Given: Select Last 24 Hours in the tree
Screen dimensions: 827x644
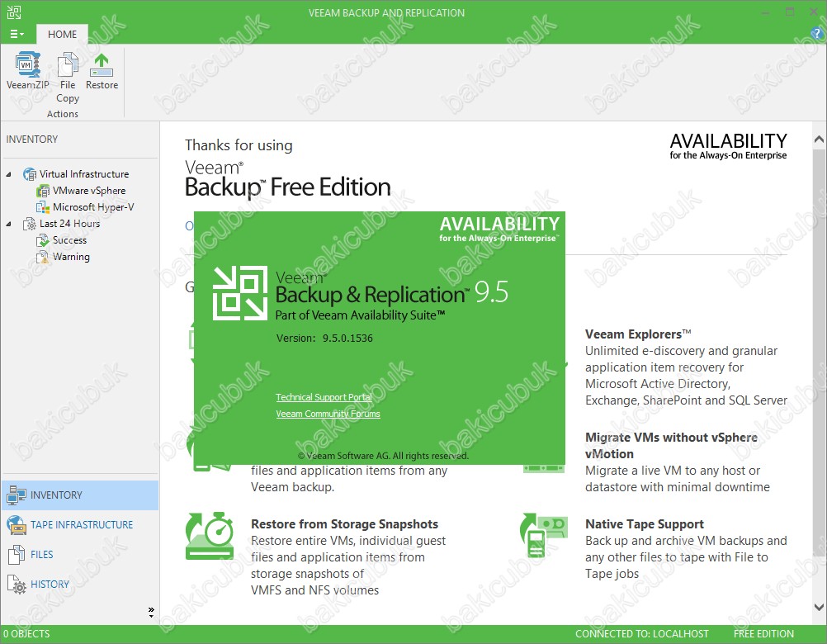Looking at the screenshot, I should (x=69, y=224).
